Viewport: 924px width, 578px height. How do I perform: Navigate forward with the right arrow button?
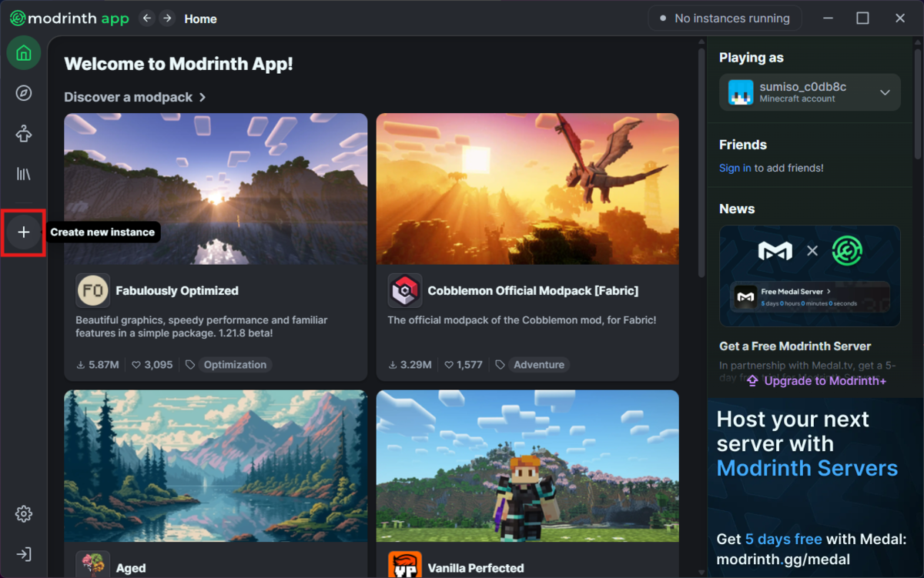[x=166, y=18]
